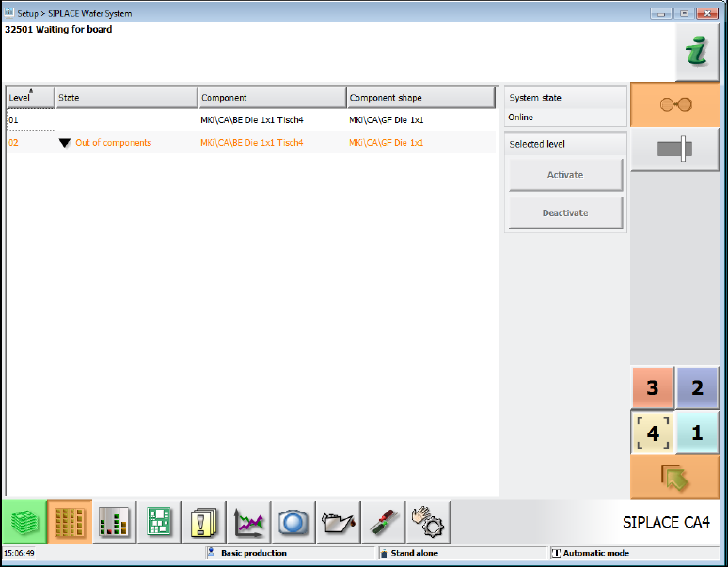Select level 02 cell
The width and height of the screenshot is (728, 567).
31,142
